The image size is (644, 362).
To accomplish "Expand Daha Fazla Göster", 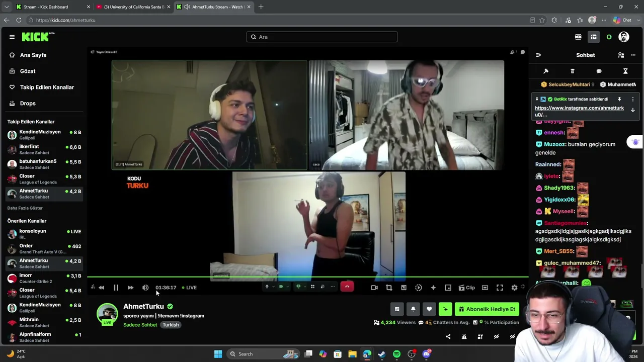I will pyautogui.click(x=25, y=208).
